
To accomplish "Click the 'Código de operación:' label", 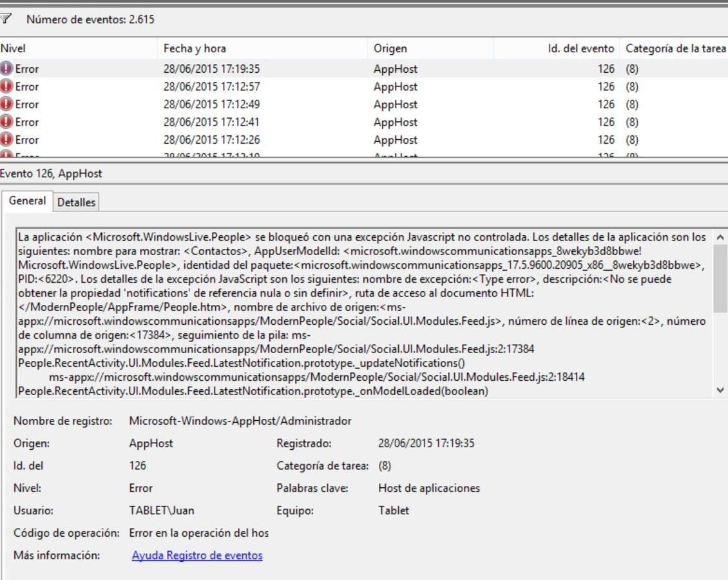I will coord(66,533).
